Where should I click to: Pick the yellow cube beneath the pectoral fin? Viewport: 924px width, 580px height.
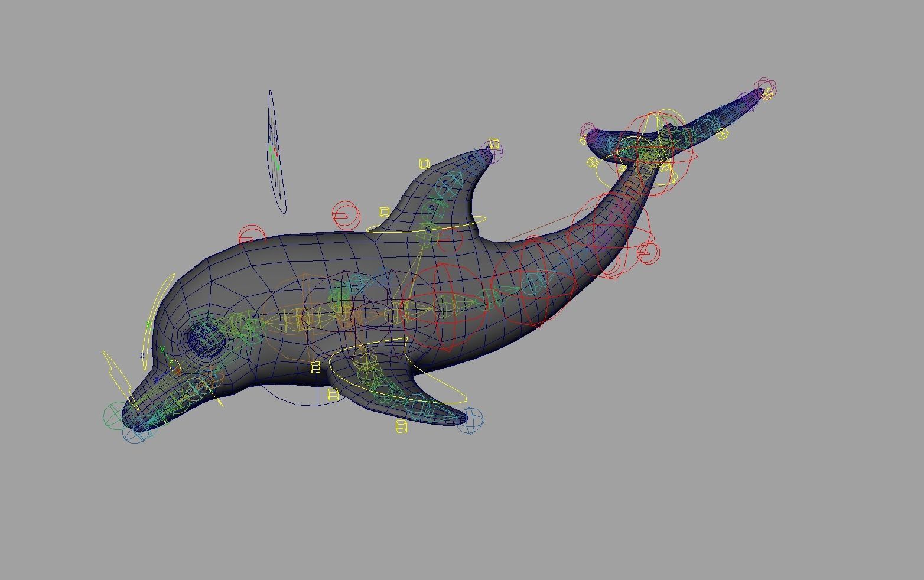pos(401,426)
